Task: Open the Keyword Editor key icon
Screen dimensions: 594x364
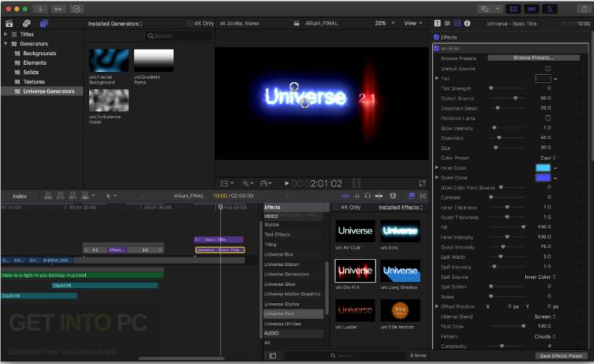Action: point(58,9)
